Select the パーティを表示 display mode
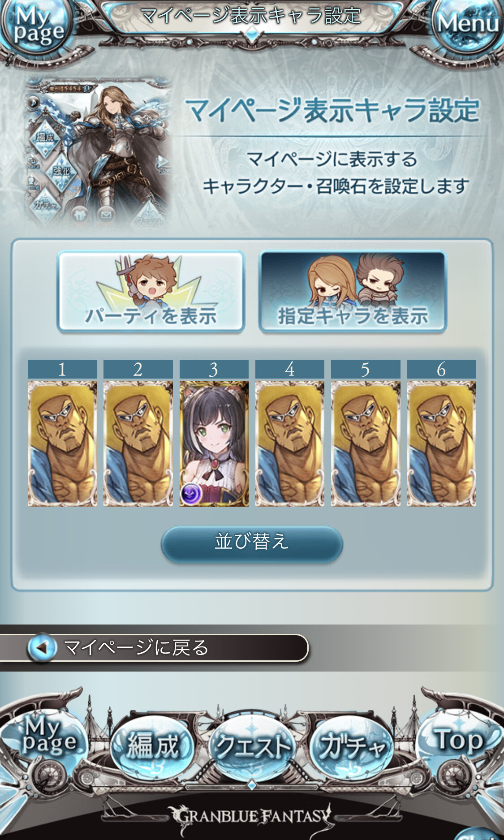 pos(151,292)
